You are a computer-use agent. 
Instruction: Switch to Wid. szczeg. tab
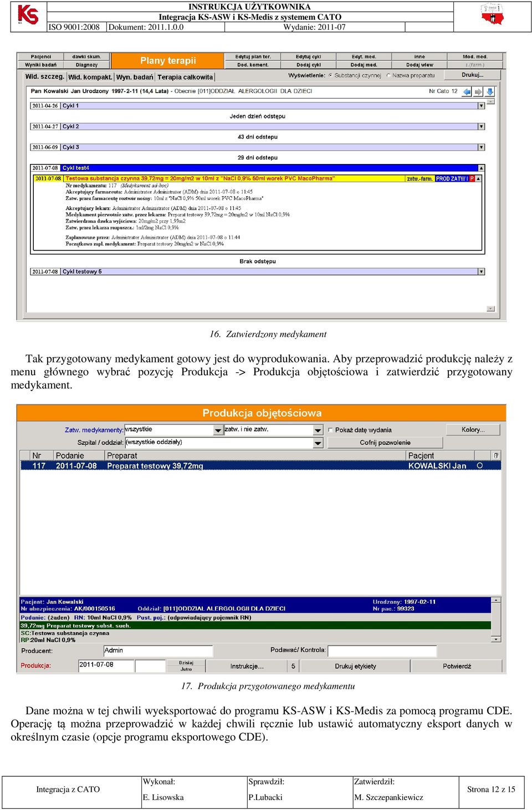tap(44, 76)
